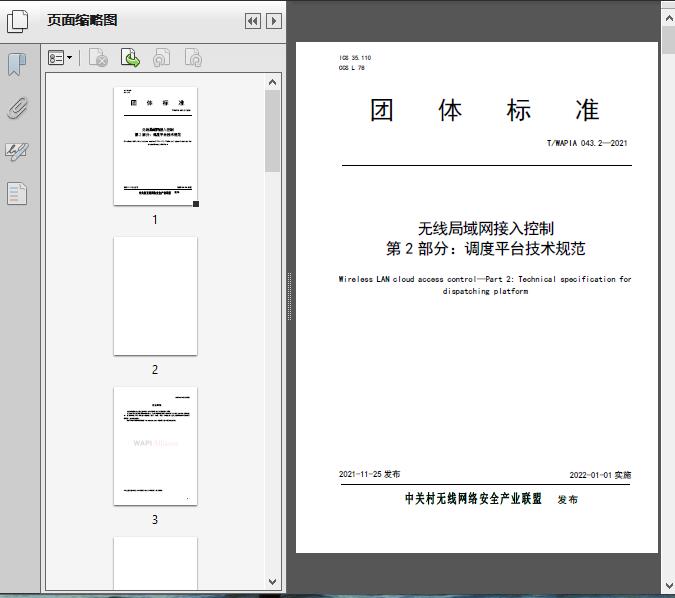Collapse the thumbnails panel with double-arrow button
The width and height of the screenshot is (675, 598).
tap(253, 21)
